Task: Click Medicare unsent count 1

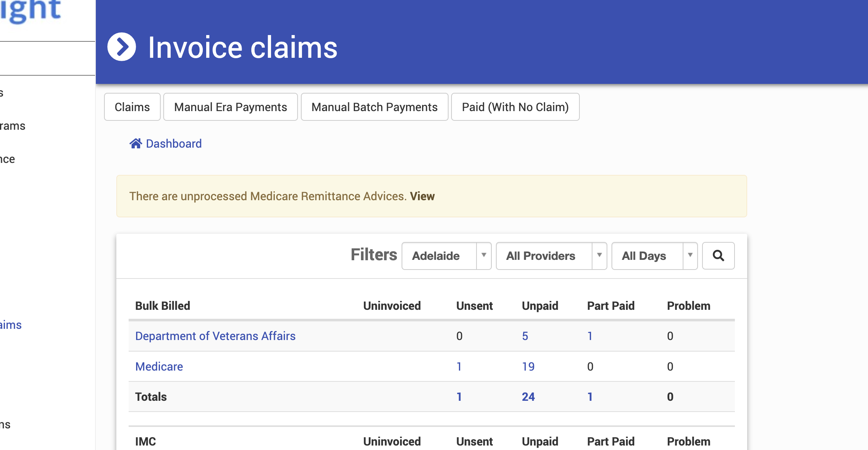Action: (x=459, y=366)
